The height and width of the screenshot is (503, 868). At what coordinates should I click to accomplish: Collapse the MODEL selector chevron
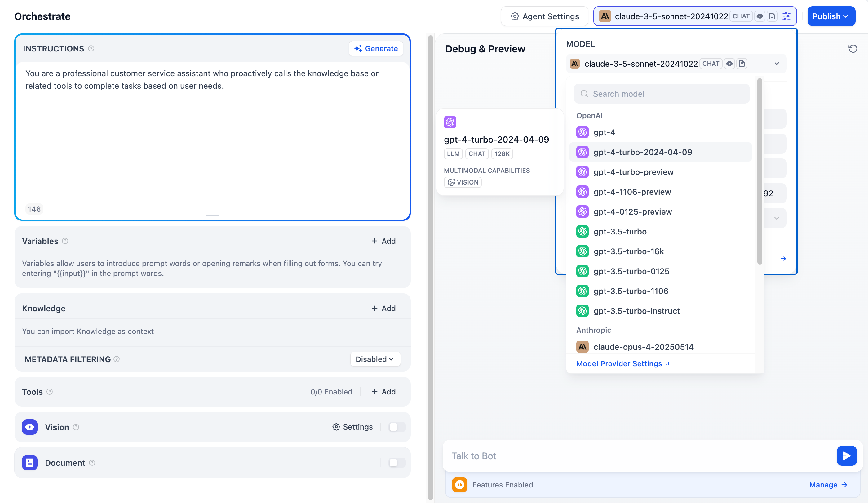[777, 64]
